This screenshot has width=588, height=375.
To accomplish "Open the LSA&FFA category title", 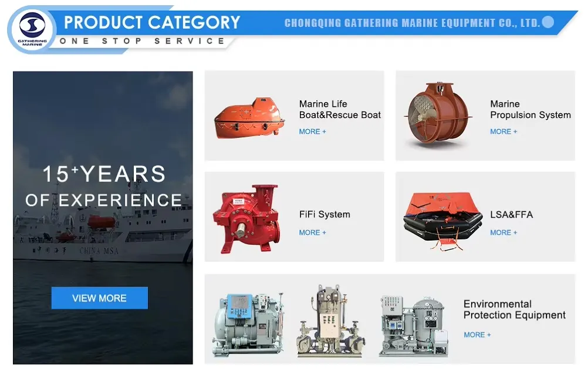I will click(x=511, y=215).
